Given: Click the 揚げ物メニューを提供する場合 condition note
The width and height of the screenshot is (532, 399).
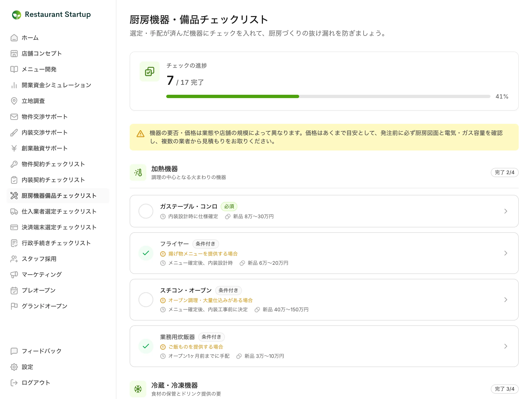Looking at the screenshot, I should pos(203,254).
